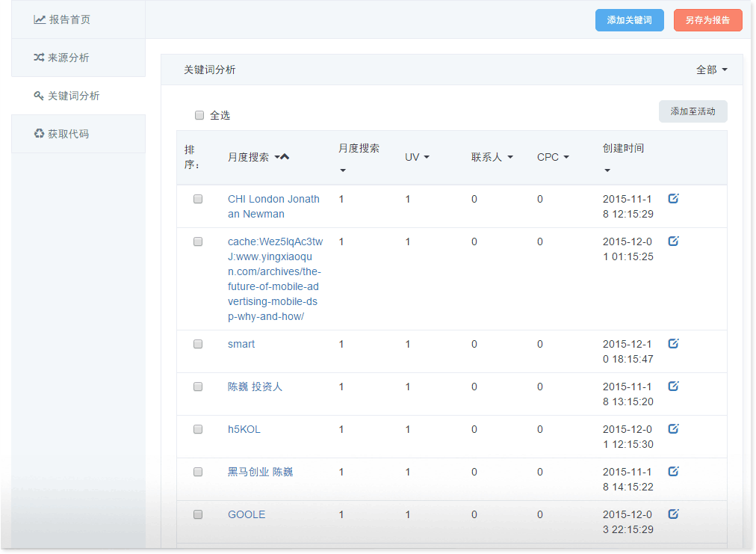Go to 报告首页 in sidebar

(78, 19)
